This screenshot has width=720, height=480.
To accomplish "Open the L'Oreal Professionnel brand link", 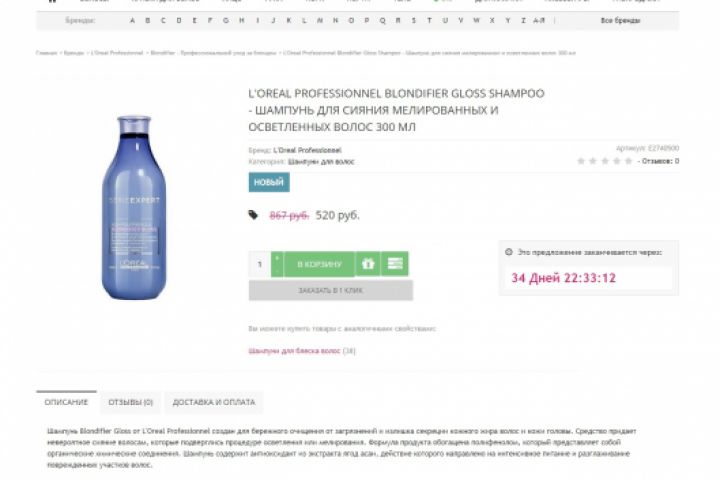I will tap(307, 150).
